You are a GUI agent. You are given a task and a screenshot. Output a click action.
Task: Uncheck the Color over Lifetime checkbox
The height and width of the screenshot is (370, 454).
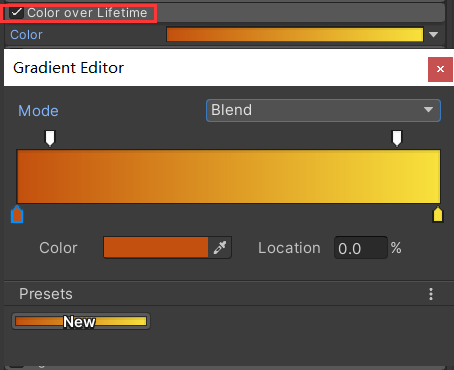point(16,13)
